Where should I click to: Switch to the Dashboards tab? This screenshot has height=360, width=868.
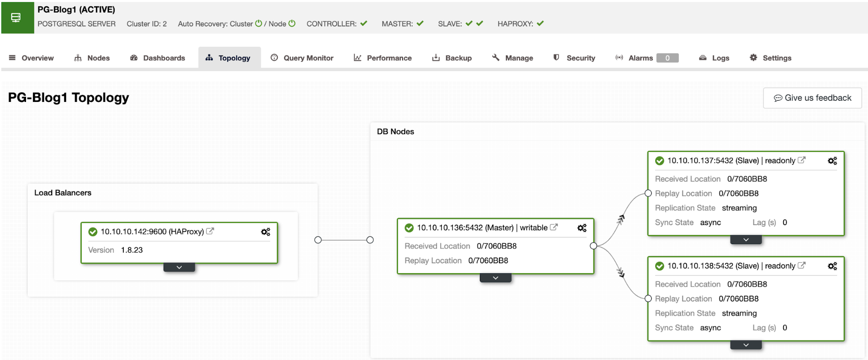(158, 58)
